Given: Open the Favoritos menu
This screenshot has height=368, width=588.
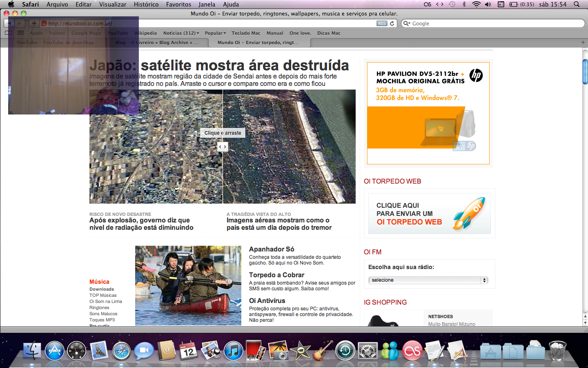Looking at the screenshot, I should pyautogui.click(x=178, y=4).
